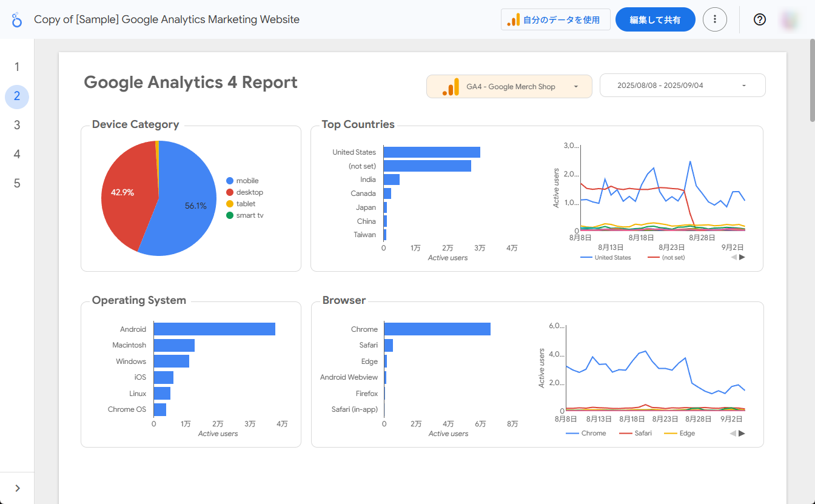
Task: Click the tablet legend yellow dot
Action: (x=230, y=204)
